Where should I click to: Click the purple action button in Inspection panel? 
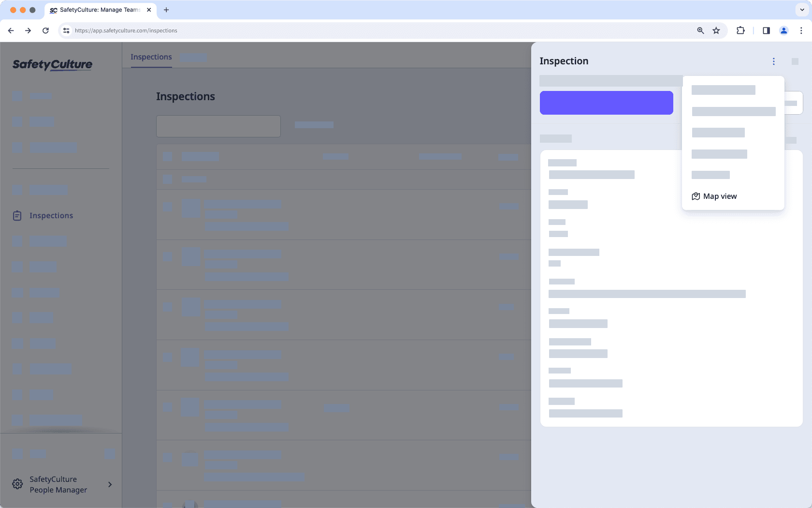tap(606, 103)
